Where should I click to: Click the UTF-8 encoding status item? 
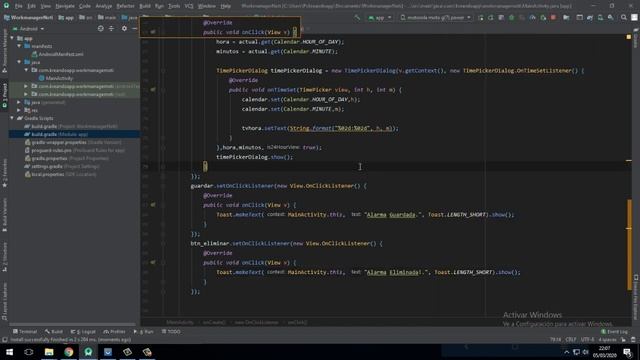(587, 340)
